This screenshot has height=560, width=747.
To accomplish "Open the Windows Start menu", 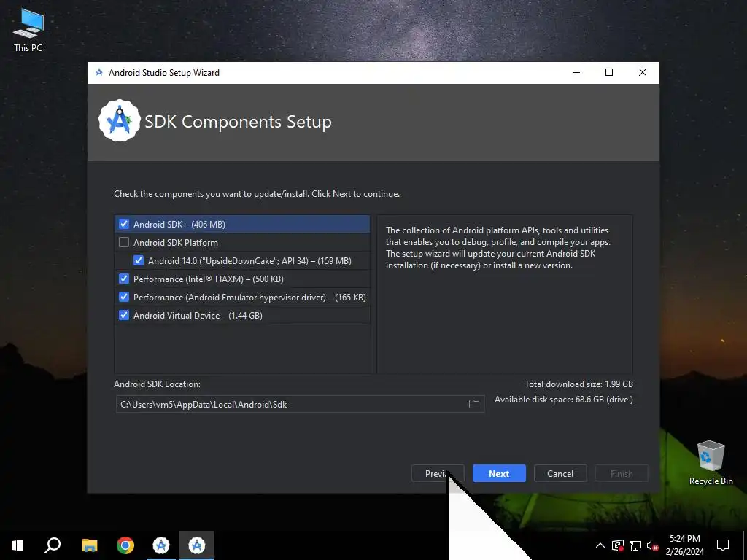I will (x=18, y=545).
